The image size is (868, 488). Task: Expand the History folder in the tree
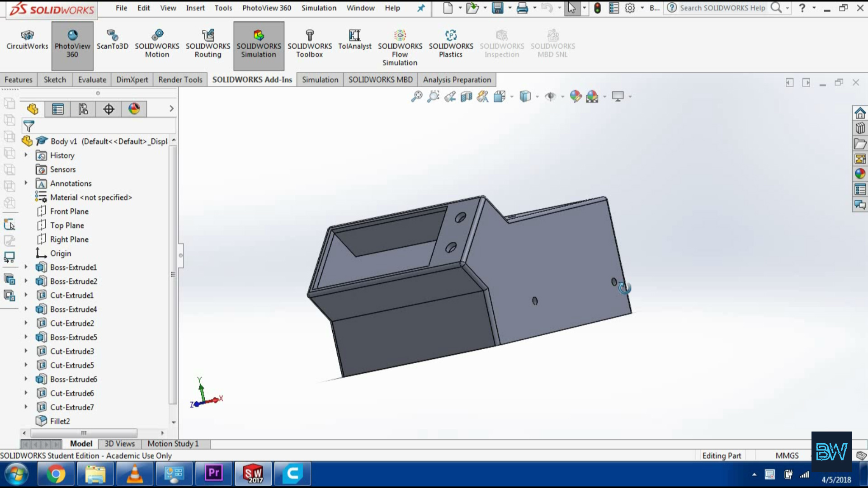click(x=26, y=155)
